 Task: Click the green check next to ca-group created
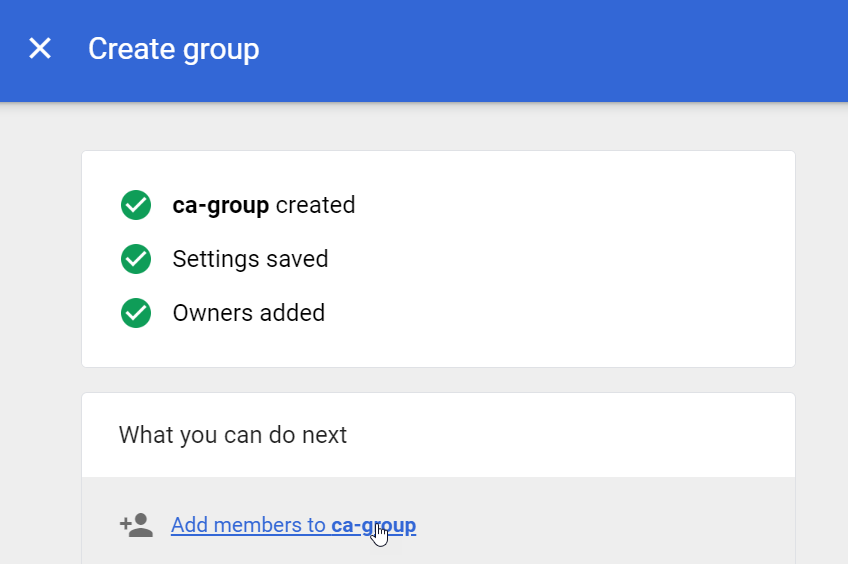point(136,205)
